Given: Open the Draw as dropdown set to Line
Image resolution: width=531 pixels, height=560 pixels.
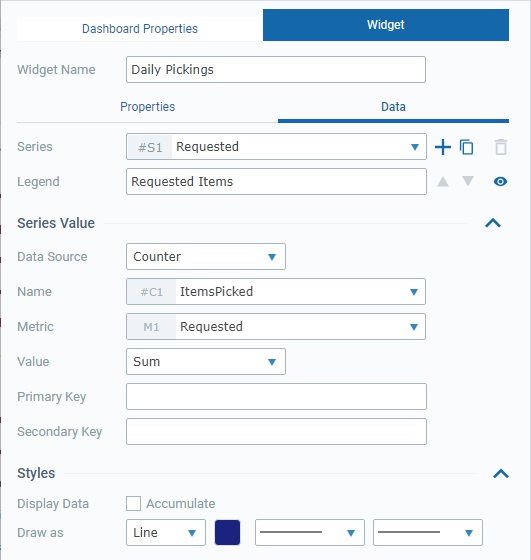Looking at the screenshot, I should 166,532.
